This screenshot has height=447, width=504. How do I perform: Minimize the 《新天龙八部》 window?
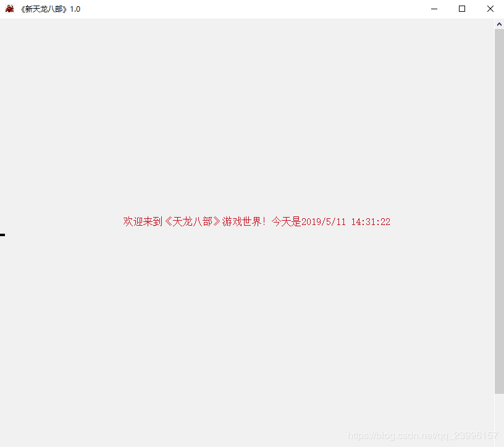pyautogui.click(x=434, y=9)
